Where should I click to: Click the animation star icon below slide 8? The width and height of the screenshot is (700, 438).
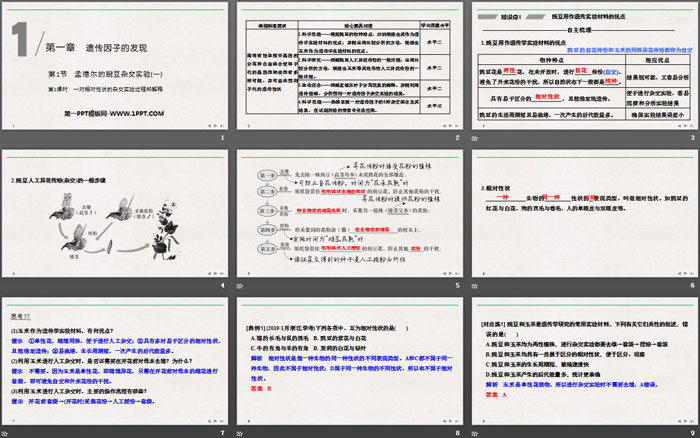coord(242,431)
